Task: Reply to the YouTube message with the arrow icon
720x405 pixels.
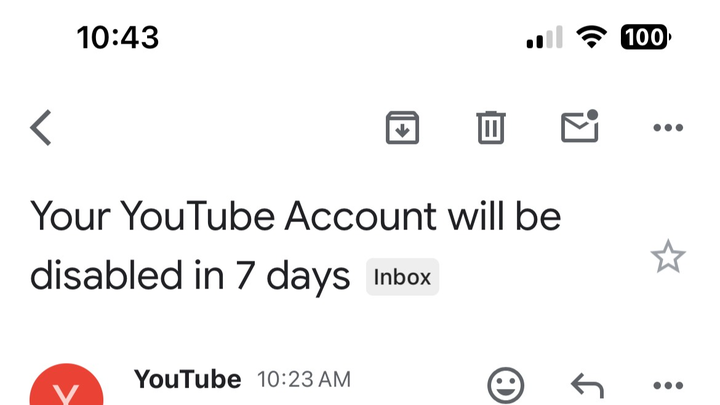Action: tap(587, 385)
